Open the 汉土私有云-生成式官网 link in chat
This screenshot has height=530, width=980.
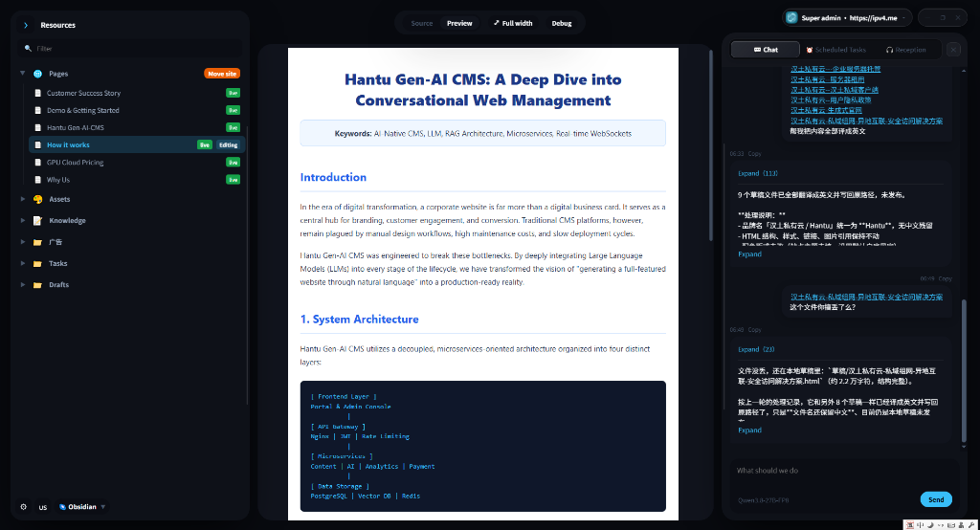click(x=826, y=111)
